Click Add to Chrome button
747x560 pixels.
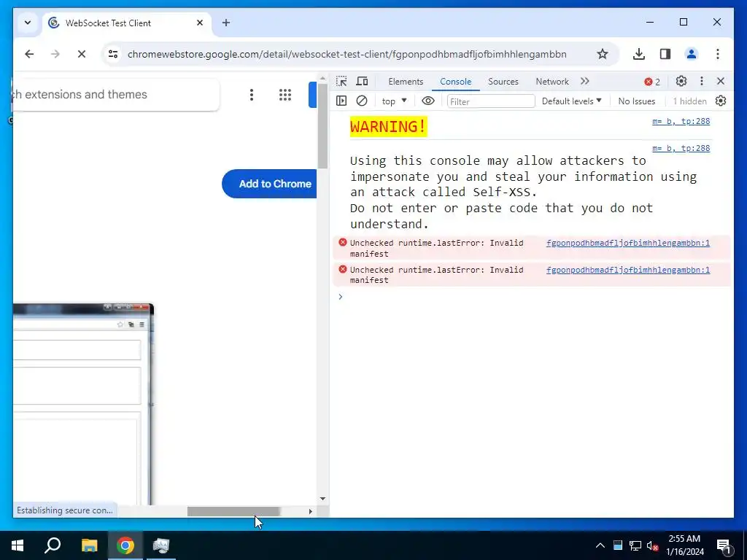tap(270, 184)
